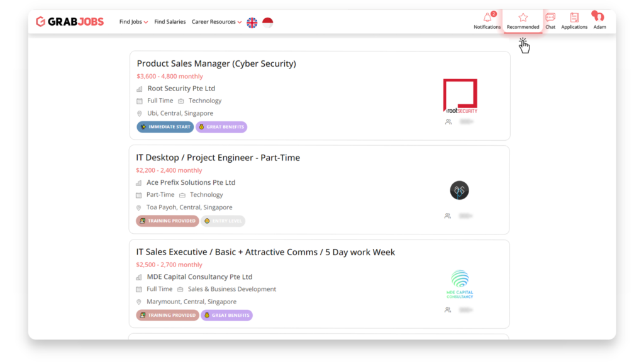The image size is (644, 362).
Task: Expand the Find Jobs dropdown
Action: [133, 22]
